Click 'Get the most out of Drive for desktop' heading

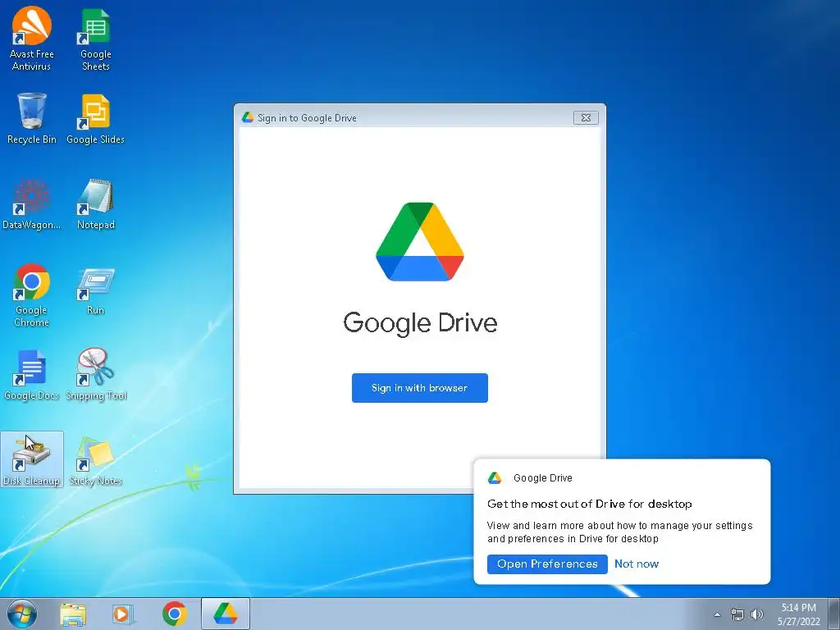click(589, 504)
